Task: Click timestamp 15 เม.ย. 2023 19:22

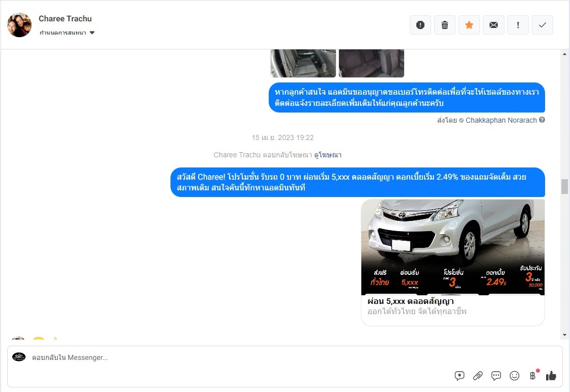Action: click(283, 138)
